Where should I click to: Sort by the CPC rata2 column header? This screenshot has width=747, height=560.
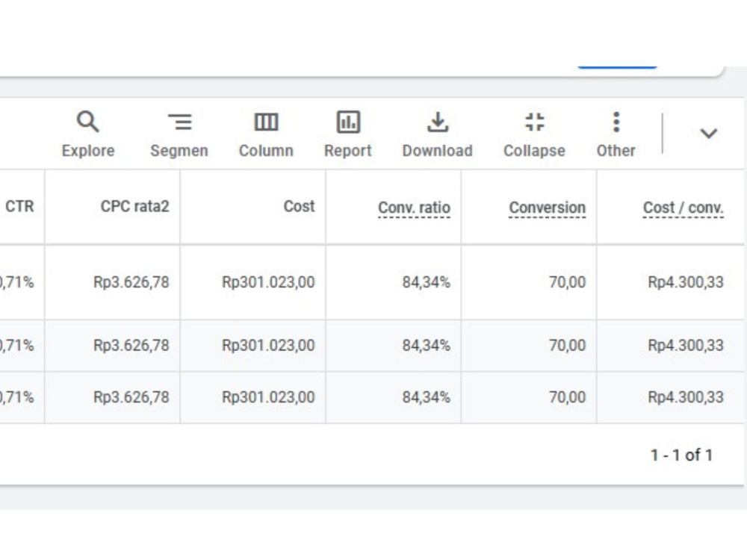click(134, 206)
